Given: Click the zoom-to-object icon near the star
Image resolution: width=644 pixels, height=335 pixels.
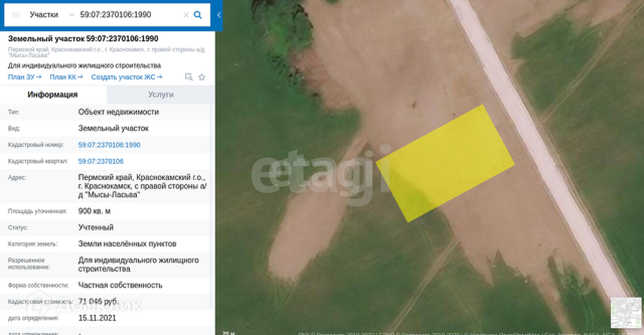Looking at the screenshot, I should [189, 77].
